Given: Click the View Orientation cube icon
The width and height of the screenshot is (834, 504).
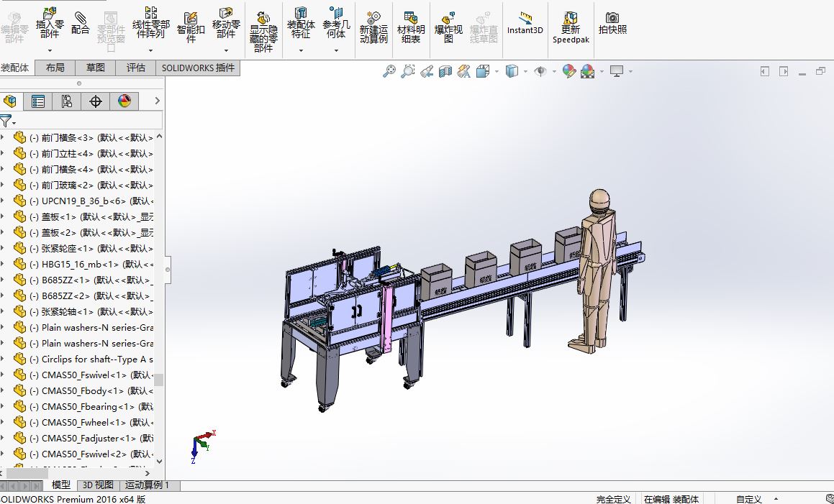Looking at the screenshot, I should pyautogui.click(x=483, y=71).
